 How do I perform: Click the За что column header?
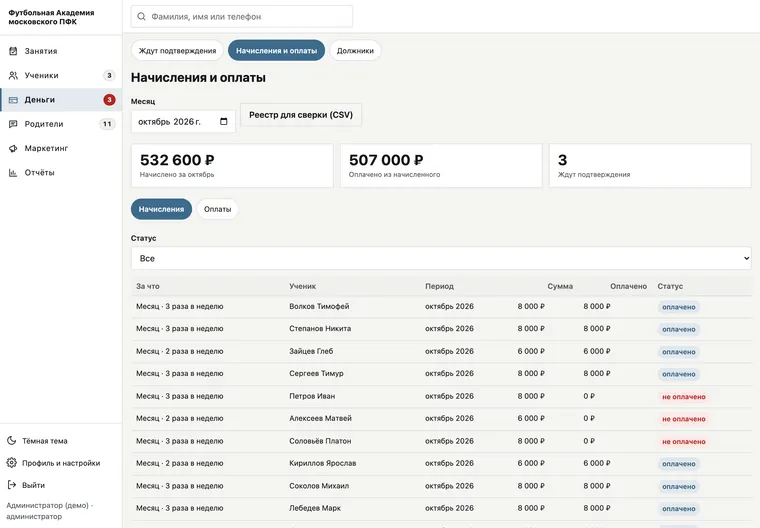coord(148,286)
